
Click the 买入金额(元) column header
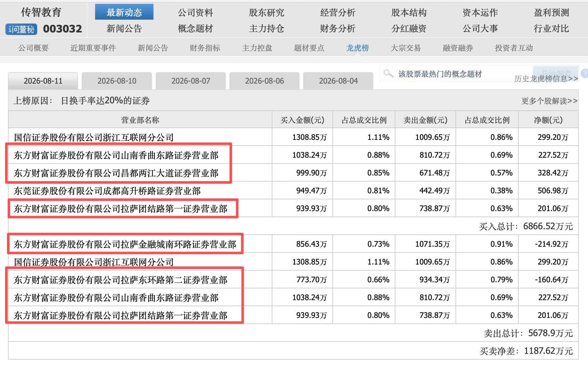302,120
